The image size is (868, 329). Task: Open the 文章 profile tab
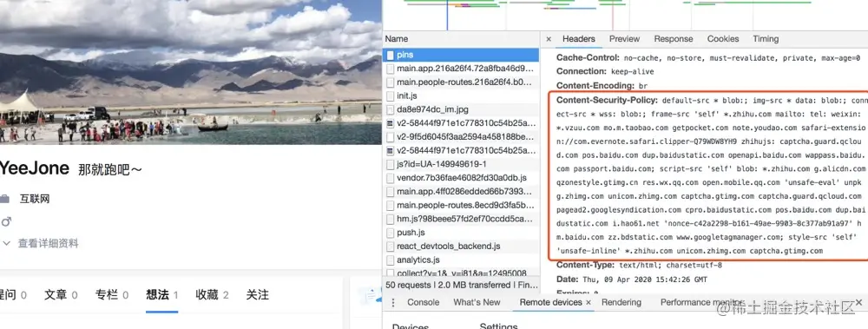click(x=61, y=295)
